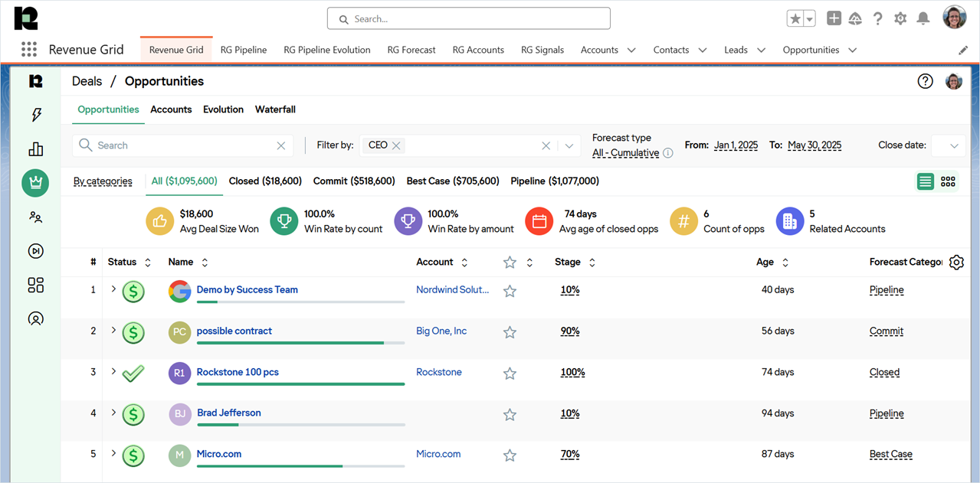
Task: Click the By categories link
Action: [103, 181]
